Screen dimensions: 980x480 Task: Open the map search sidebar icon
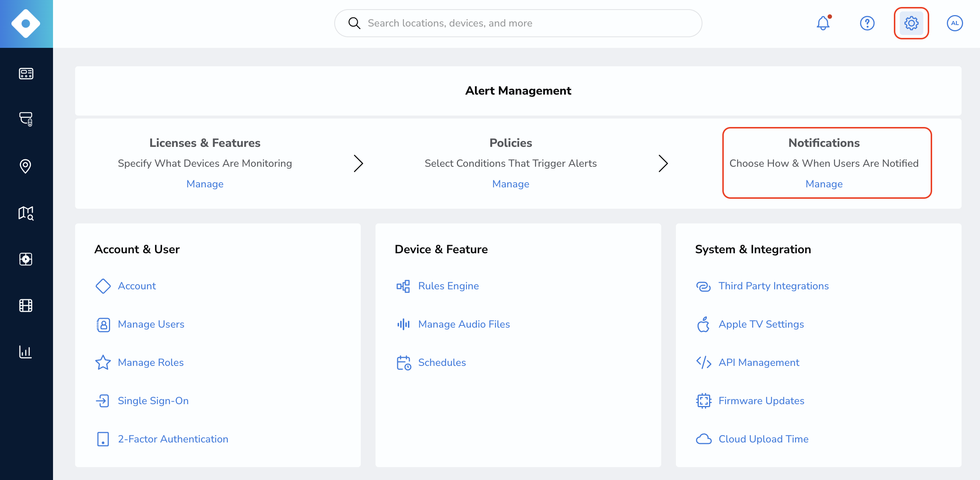click(x=26, y=213)
